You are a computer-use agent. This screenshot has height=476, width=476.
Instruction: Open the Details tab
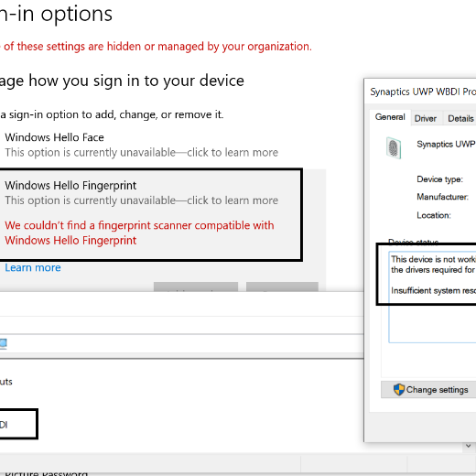(460, 118)
